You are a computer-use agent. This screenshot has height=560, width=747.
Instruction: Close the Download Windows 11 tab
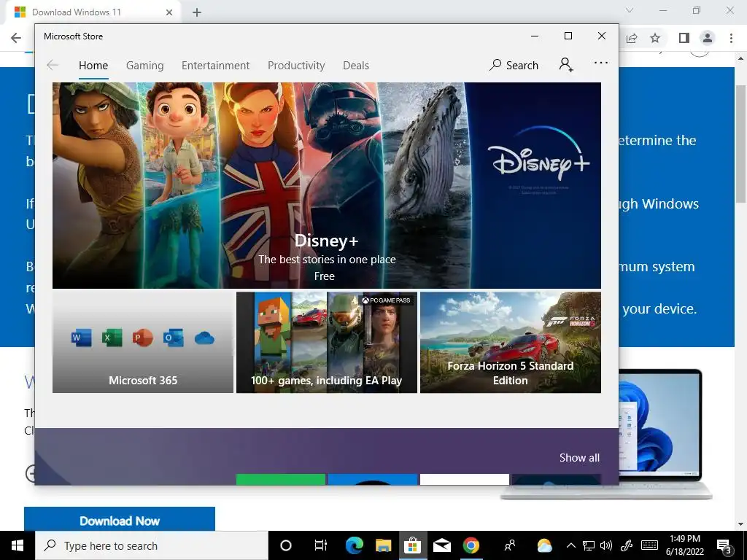(x=169, y=12)
